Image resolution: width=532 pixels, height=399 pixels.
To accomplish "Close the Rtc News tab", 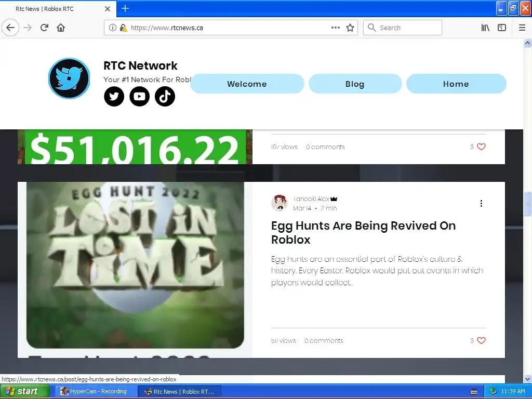I will tap(107, 9).
